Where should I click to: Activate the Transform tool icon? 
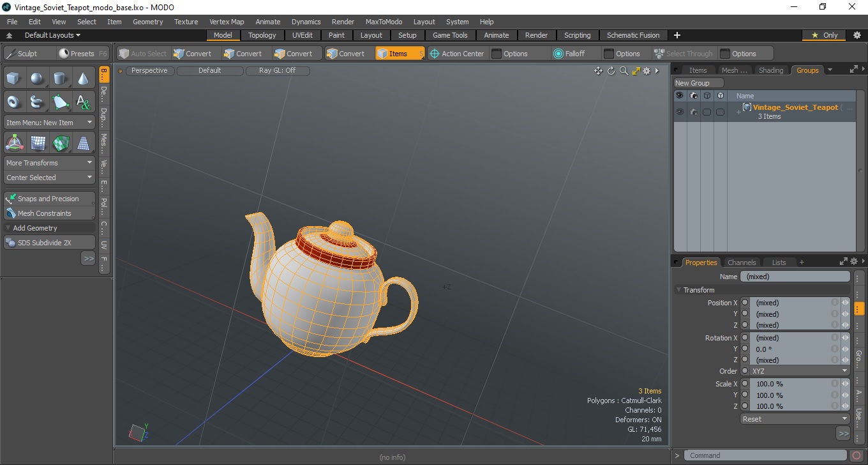(14, 142)
